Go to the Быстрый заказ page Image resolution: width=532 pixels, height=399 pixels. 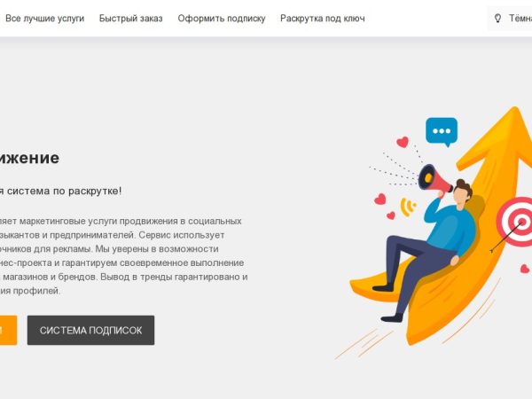tap(130, 19)
